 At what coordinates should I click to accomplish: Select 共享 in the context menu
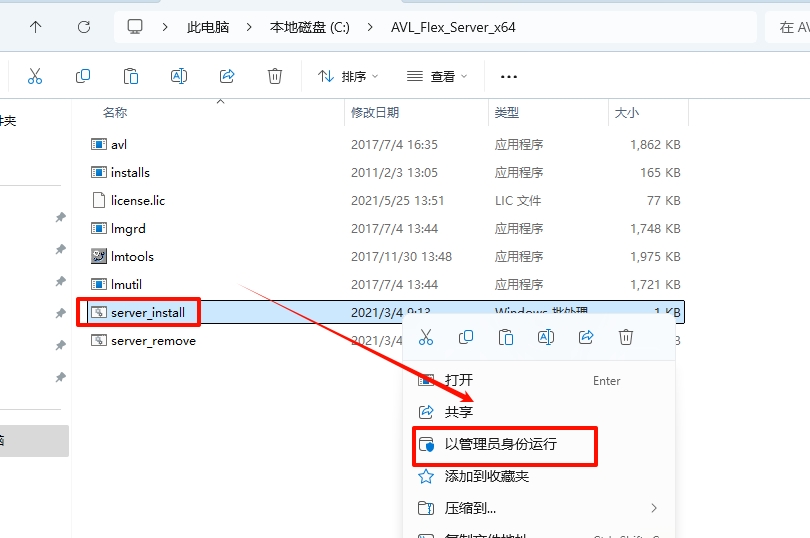coord(539,412)
